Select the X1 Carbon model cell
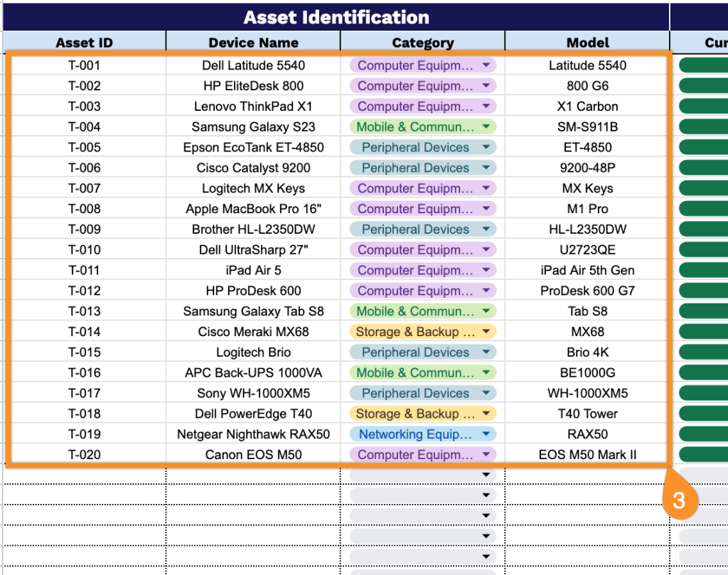The height and width of the screenshot is (575, 728). tap(587, 107)
